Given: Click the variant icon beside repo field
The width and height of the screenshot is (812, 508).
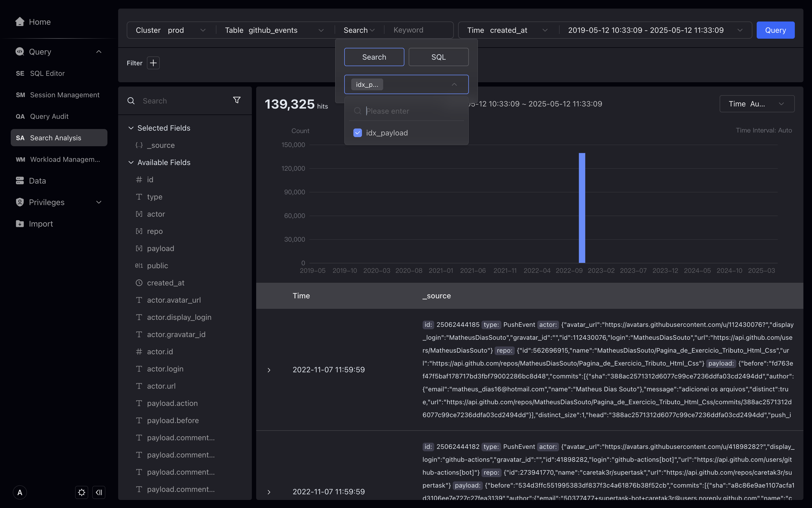Looking at the screenshot, I should pos(139,231).
